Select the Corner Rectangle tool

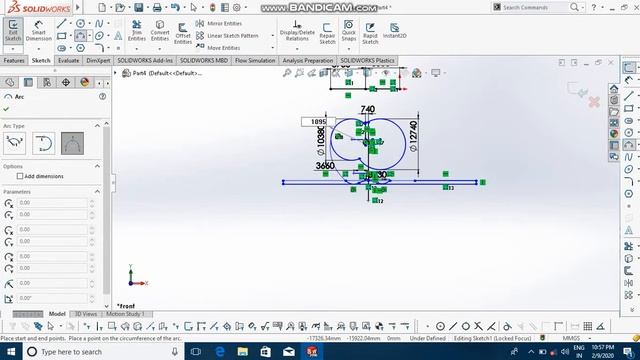coord(62,36)
